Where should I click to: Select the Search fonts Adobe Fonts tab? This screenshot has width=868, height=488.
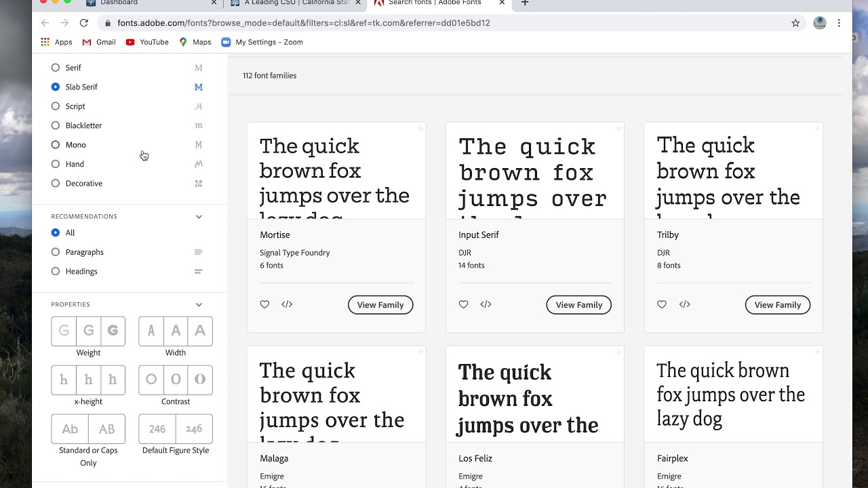click(439, 3)
